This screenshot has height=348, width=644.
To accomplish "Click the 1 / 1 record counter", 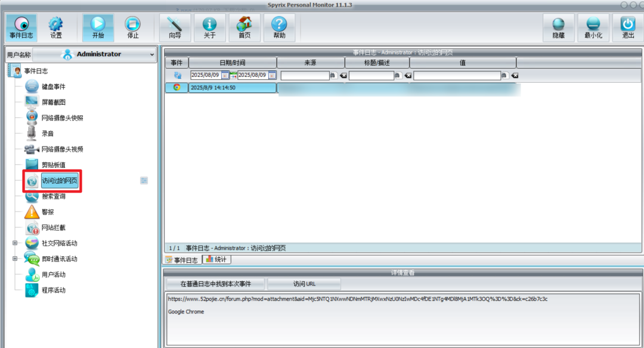I will [174, 248].
